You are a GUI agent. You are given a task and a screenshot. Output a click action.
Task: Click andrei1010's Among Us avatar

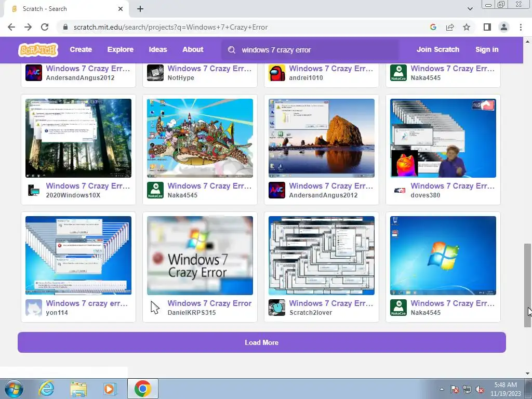click(x=277, y=73)
